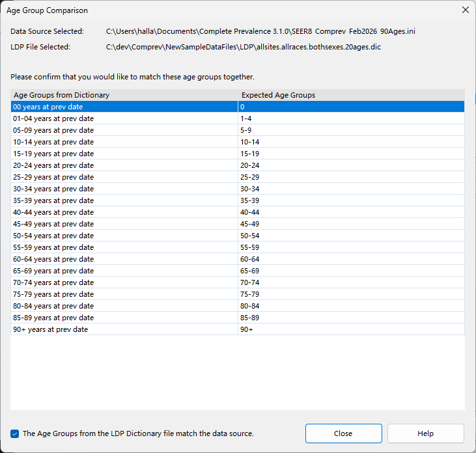
Task: Click expected age group cell '45-49'
Action: tap(352, 224)
